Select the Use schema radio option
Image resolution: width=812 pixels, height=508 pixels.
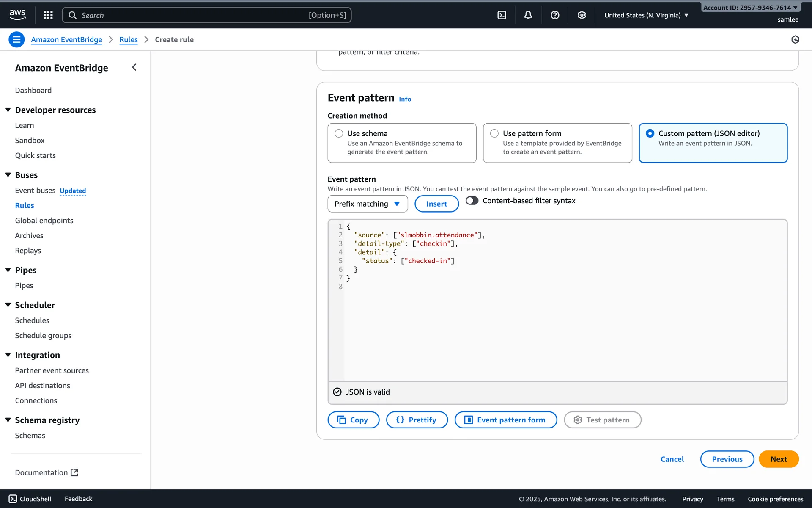pyautogui.click(x=339, y=133)
